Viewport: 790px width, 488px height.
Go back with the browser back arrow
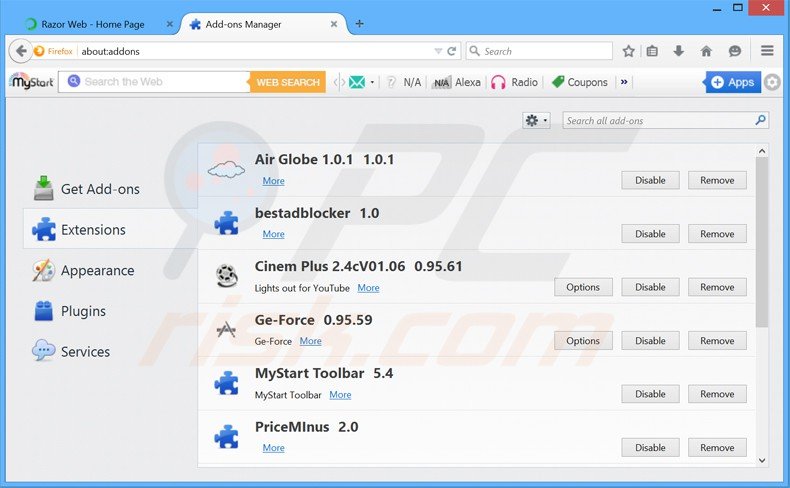coord(21,51)
